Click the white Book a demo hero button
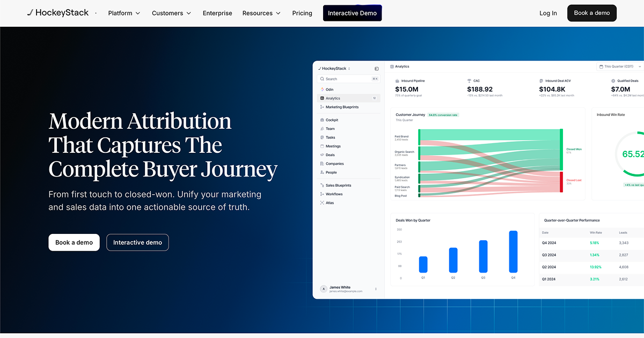The height and width of the screenshot is (338, 644). 74,243
